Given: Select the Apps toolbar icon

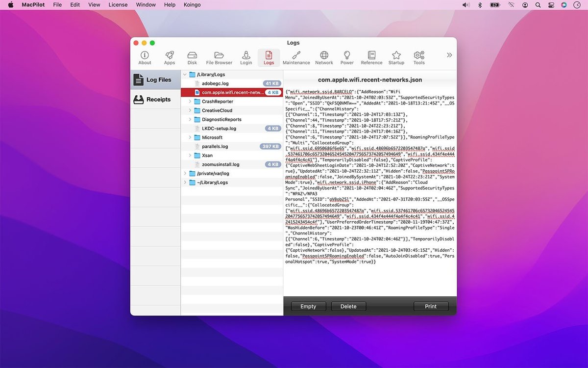Looking at the screenshot, I should tap(170, 57).
